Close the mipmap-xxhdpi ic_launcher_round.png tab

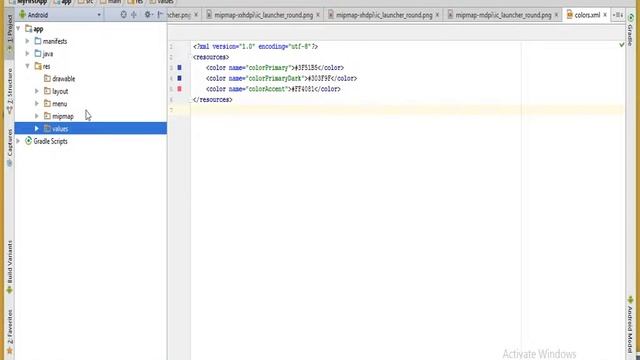pyautogui.click(x=318, y=15)
